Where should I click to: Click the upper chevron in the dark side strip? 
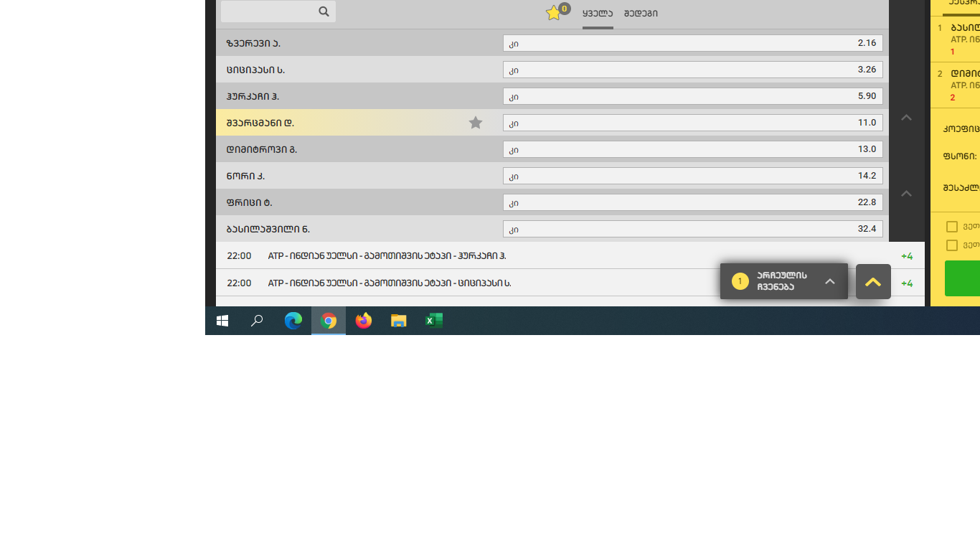click(x=906, y=118)
